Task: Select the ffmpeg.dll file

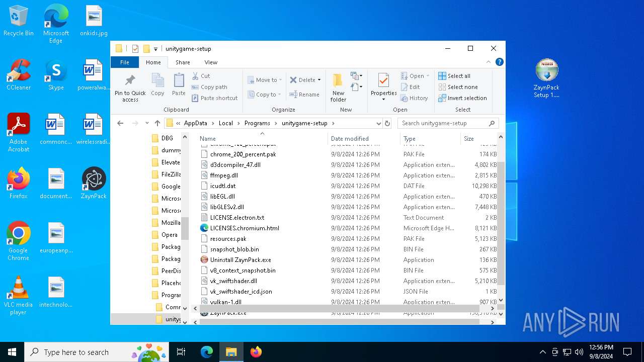Action: tap(224, 175)
